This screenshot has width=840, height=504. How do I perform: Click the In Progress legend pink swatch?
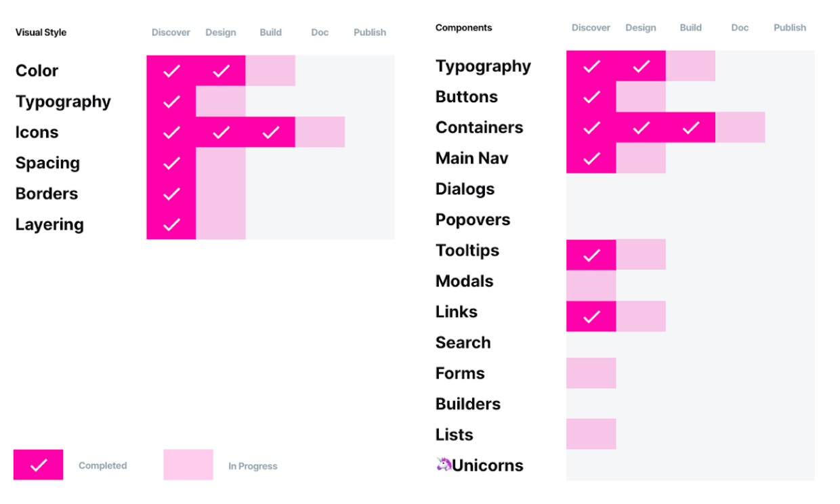(x=188, y=465)
